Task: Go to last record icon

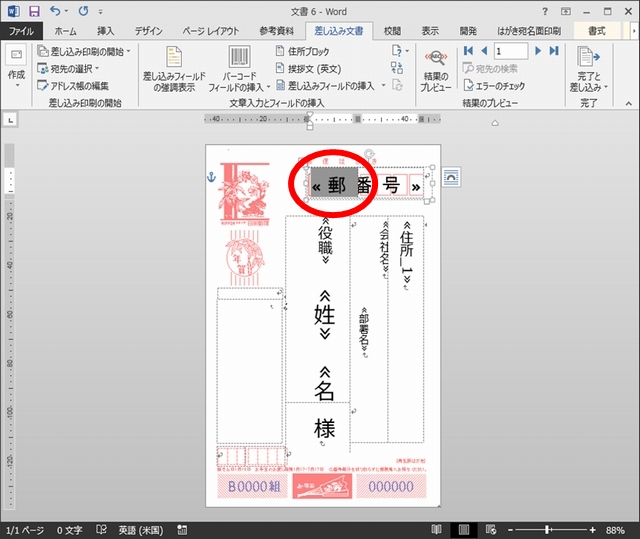Action: [553, 51]
